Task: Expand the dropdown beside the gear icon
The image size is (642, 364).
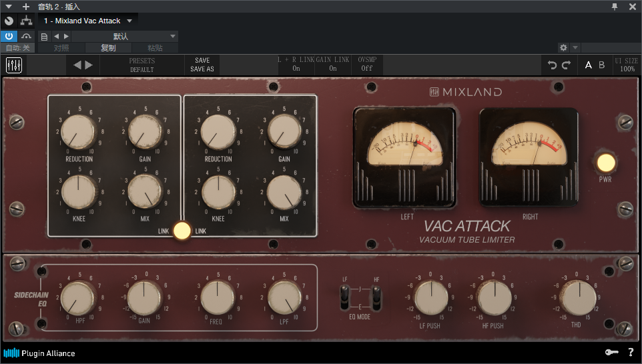Action: point(575,47)
